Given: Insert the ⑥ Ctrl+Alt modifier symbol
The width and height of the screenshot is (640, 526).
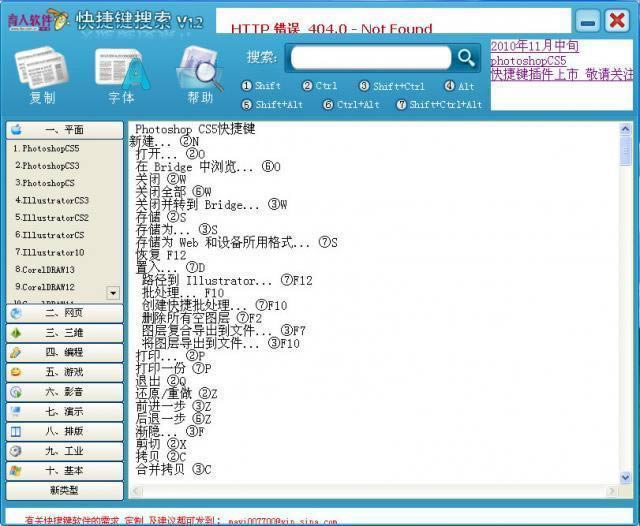Looking at the screenshot, I should pos(351,104).
